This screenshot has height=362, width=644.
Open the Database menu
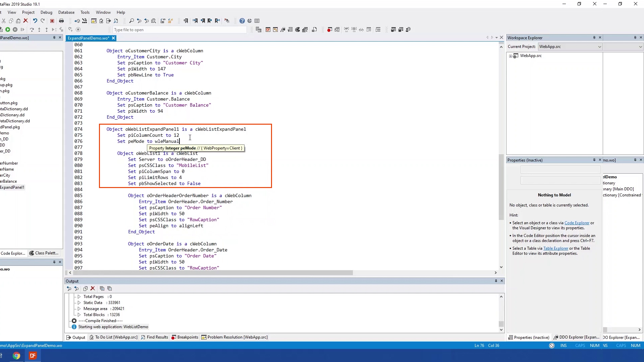[66, 12]
